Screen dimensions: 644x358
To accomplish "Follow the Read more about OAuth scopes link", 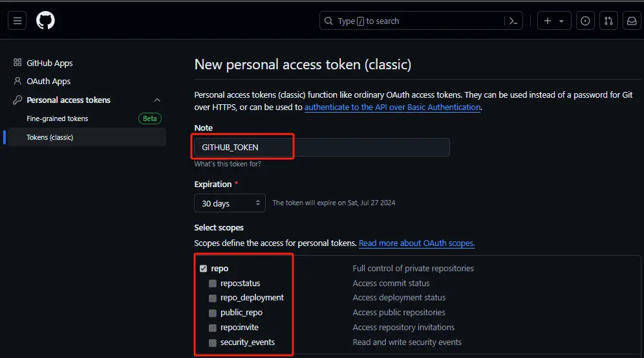I will (x=416, y=243).
